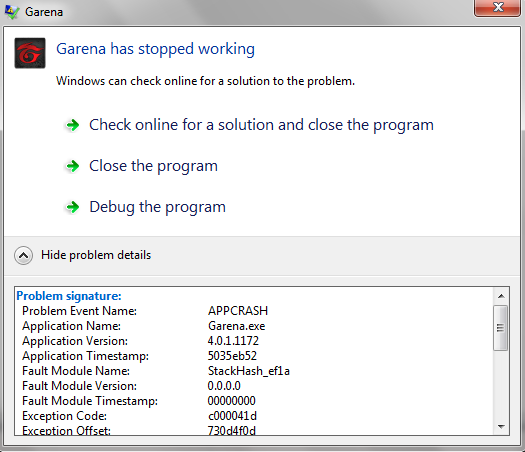Click scrollbar down arrow in problem details

(x=501, y=427)
